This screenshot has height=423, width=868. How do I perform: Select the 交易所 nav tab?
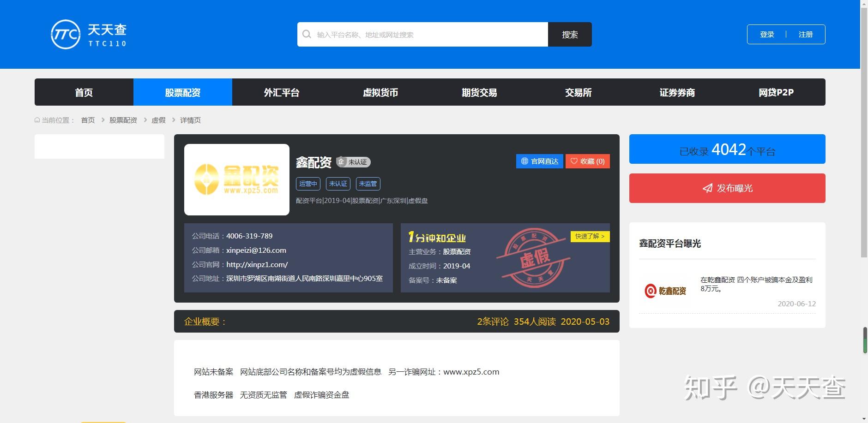(578, 92)
